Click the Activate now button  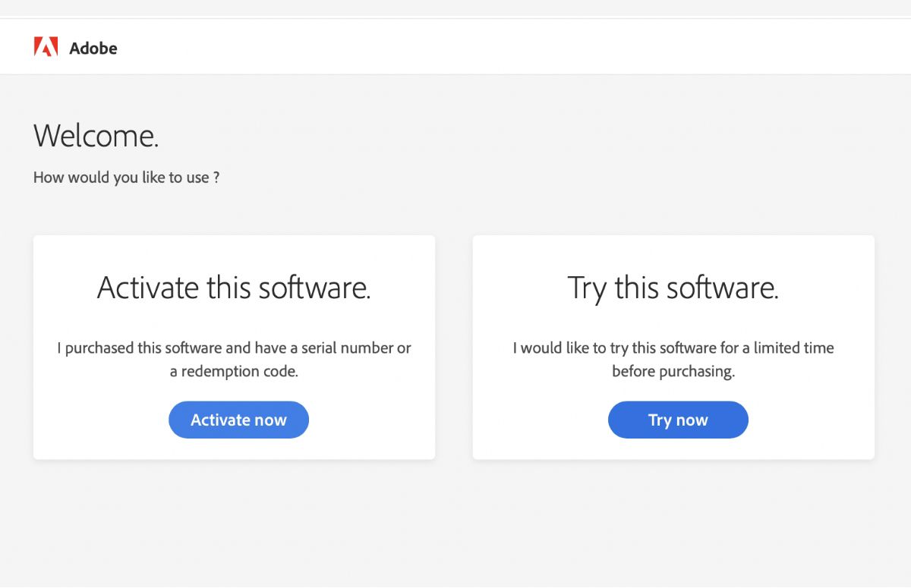tap(238, 420)
